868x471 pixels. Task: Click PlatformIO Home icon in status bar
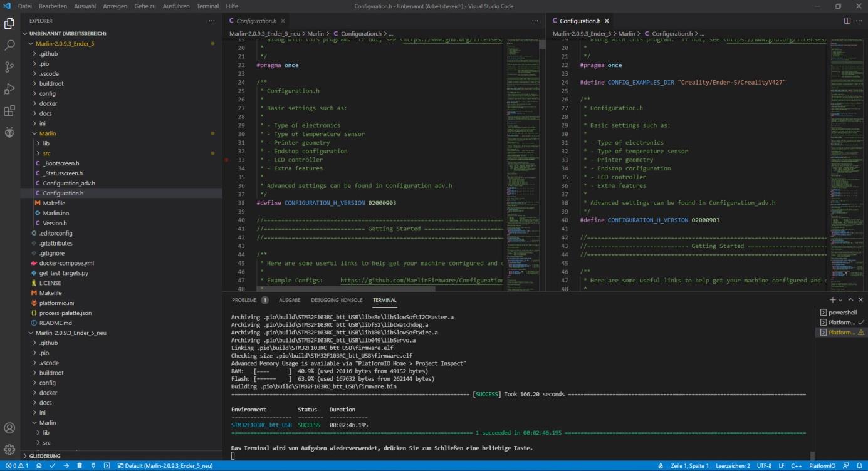[x=39, y=466]
